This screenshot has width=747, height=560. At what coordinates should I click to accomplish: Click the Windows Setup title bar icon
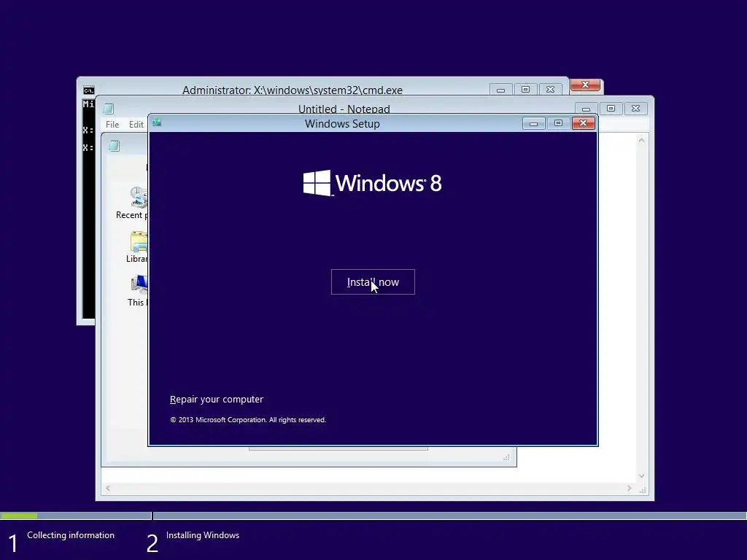157,122
